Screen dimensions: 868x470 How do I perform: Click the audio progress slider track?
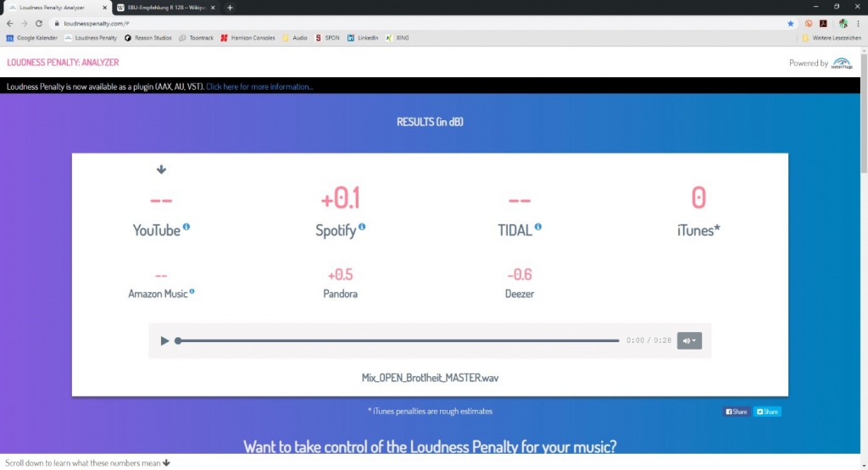(x=397, y=340)
